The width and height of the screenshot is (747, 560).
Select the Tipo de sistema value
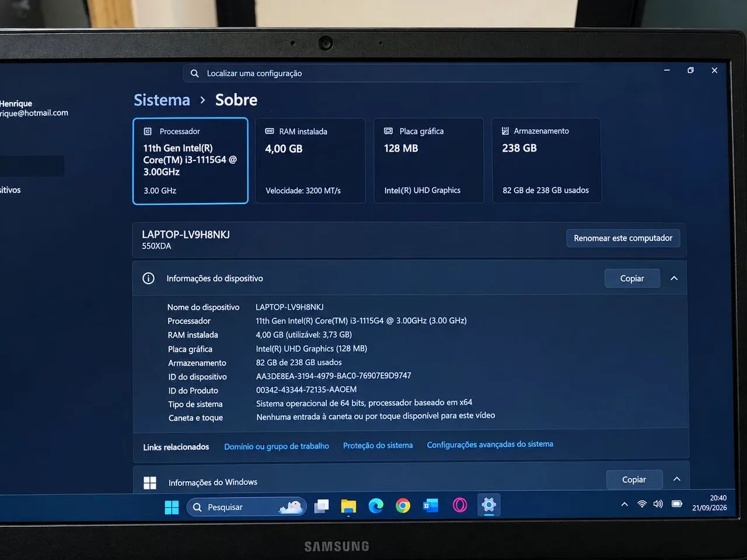(364, 403)
